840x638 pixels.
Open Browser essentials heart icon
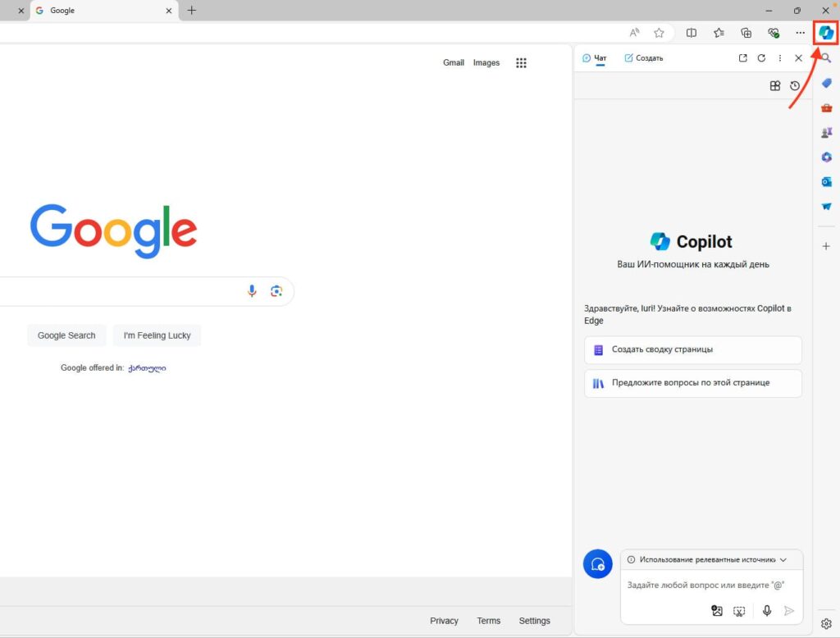(x=773, y=33)
